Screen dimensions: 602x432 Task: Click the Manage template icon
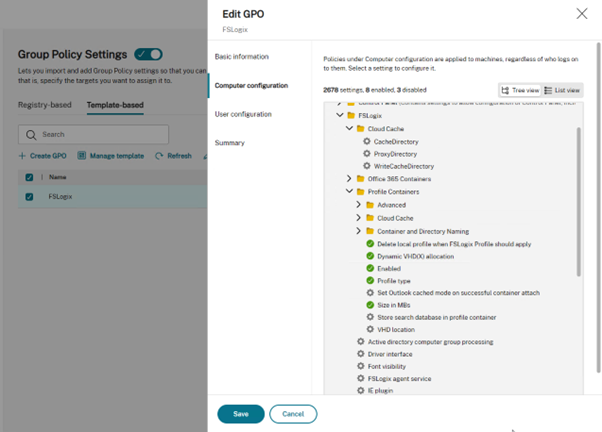point(81,156)
